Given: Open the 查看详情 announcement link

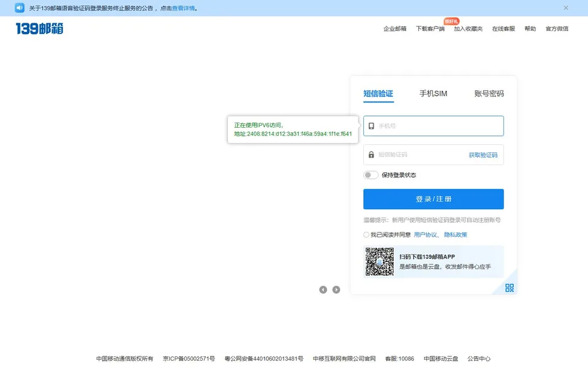Looking at the screenshot, I should (x=183, y=8).
